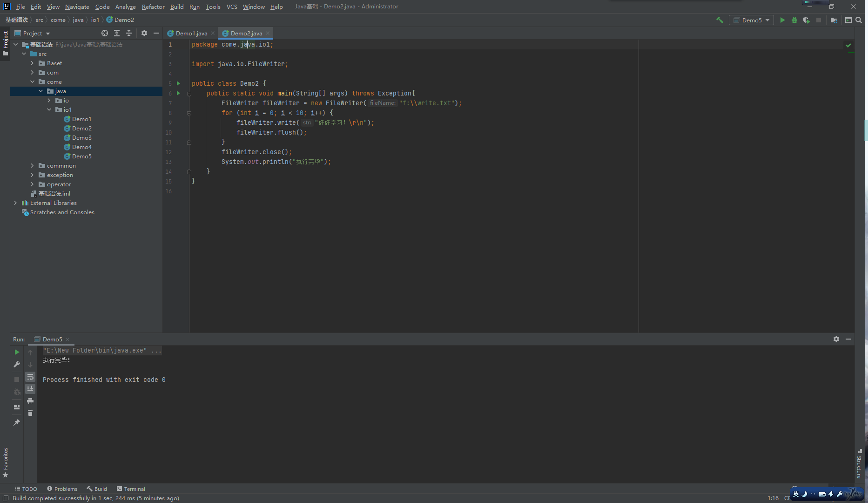
Task: Toggle the Structure tool window side tab
Action: [x=859, y=464]
